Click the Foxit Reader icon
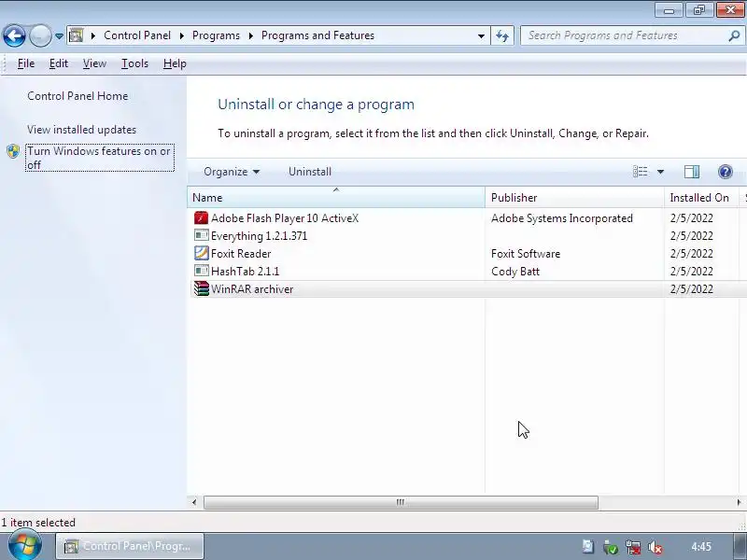Viewport: 747px width, 560px height. (x=201, y=253)
